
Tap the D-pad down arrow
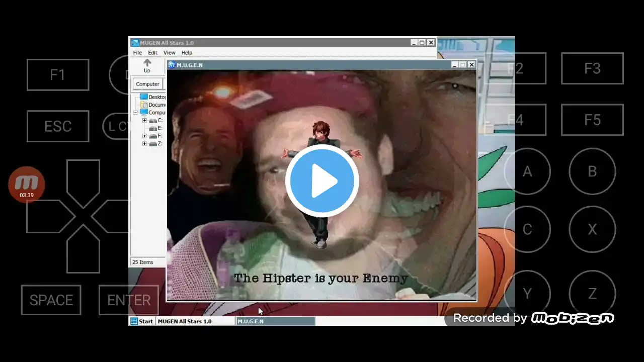[83, 250]
